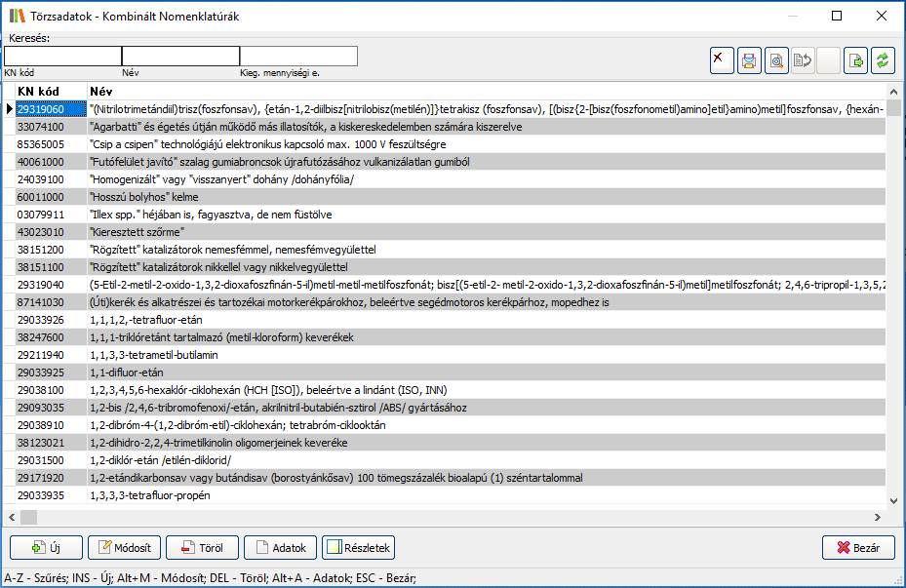Click the app icon in the title bar
906x588 pixels.
[17, 17]
